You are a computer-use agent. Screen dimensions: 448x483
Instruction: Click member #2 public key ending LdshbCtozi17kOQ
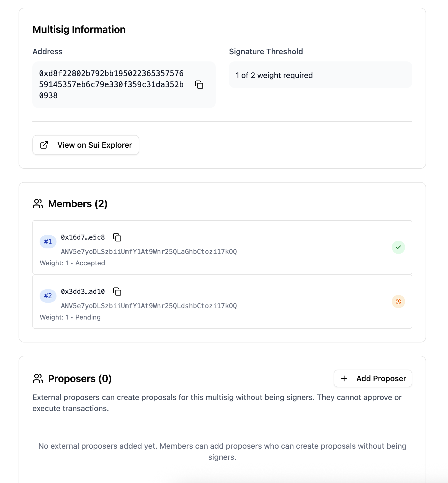[x=149, y=306]
